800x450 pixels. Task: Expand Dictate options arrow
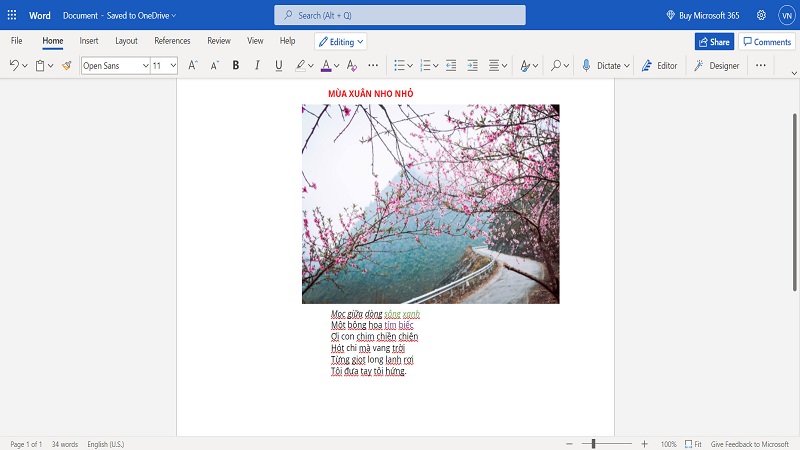click(x=627, y=66)
